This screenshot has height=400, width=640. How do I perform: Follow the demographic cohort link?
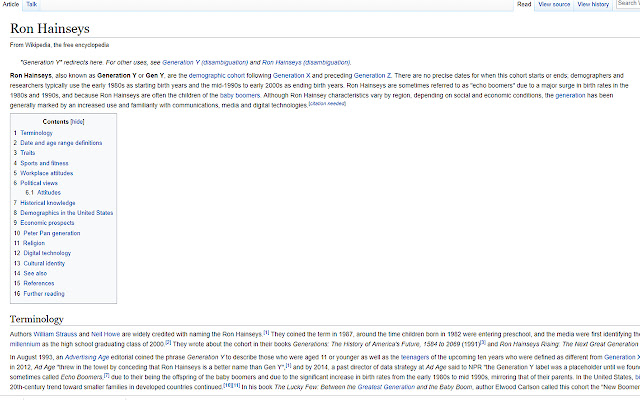tap(217, 76)
